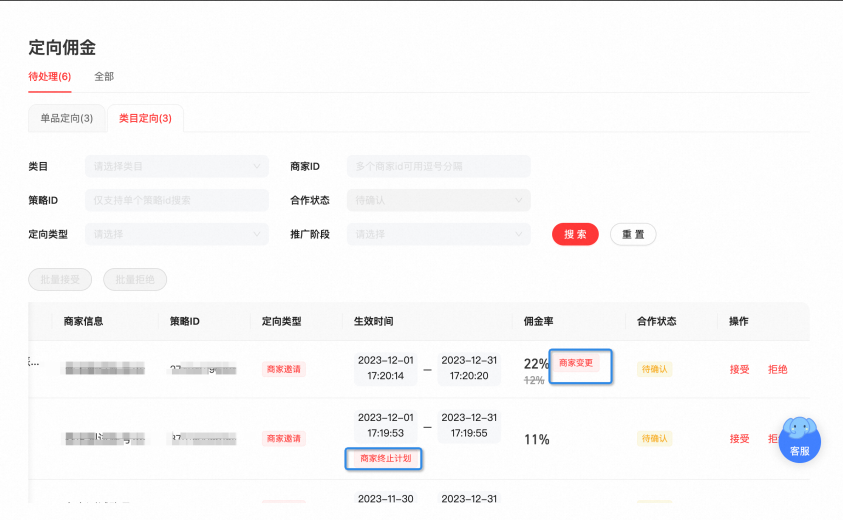Click the 操作 column header
The height and width of the screenshot is (520, 843).
[x=739, y=322]
